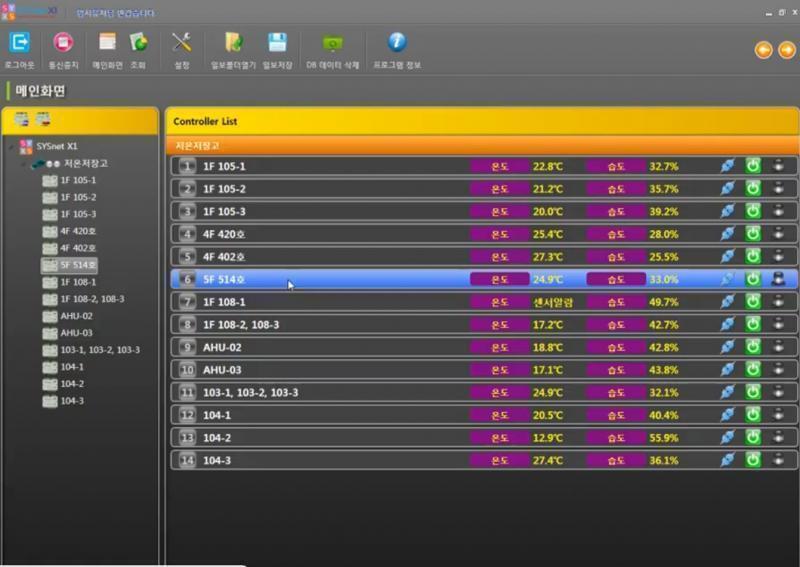Click the connection plug icon for 1F 108-1
Screen dimensions: 800x567
[x=728, y=302]
